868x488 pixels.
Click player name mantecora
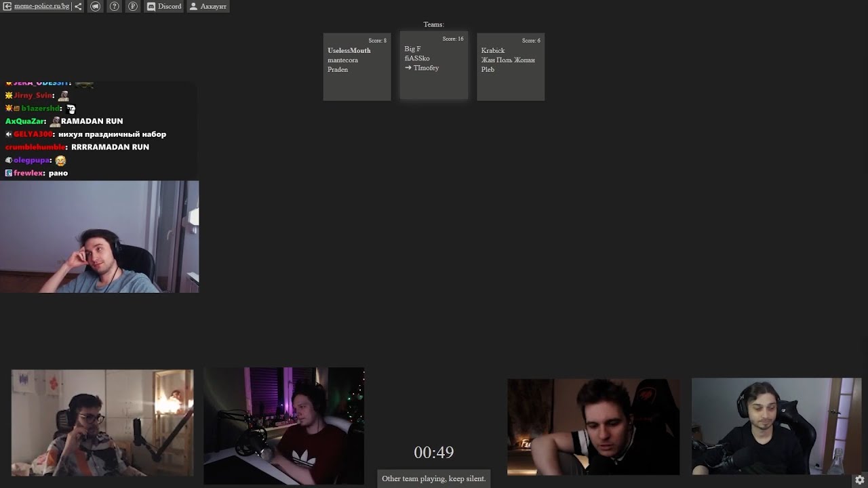point(342,60)
